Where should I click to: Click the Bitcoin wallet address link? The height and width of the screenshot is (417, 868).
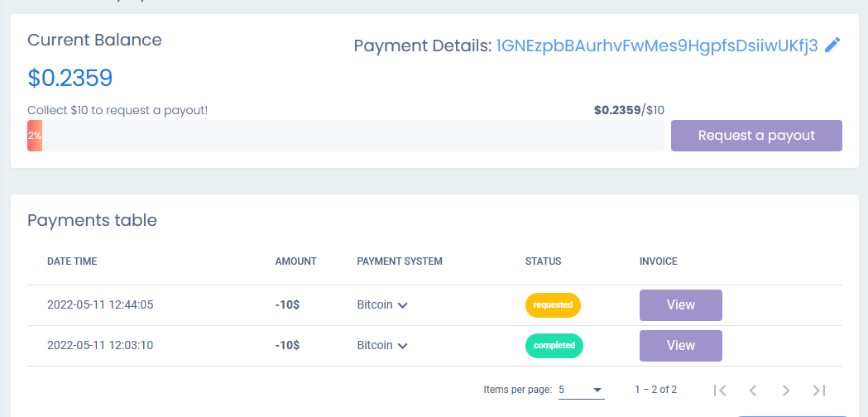pos(656,46)
